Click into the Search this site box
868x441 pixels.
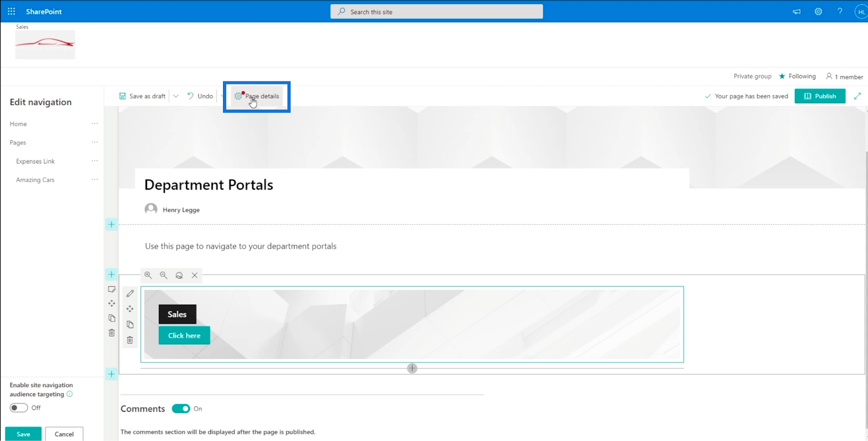(437, 11)
